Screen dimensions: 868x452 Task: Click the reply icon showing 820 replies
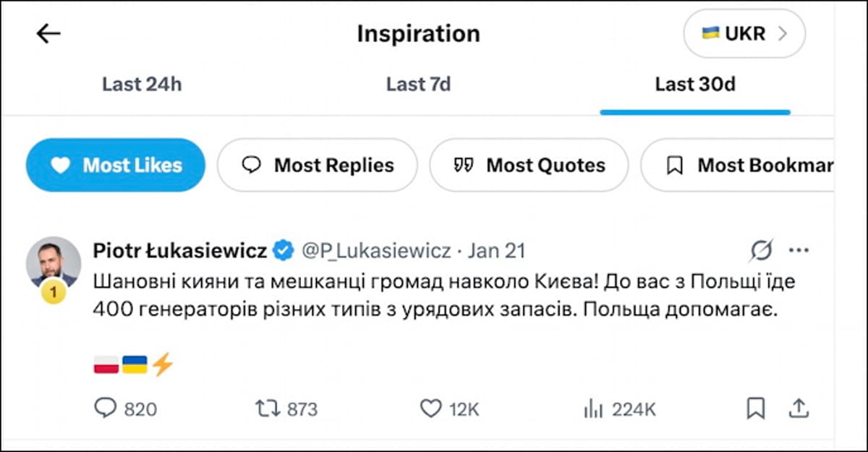(107, 409)
